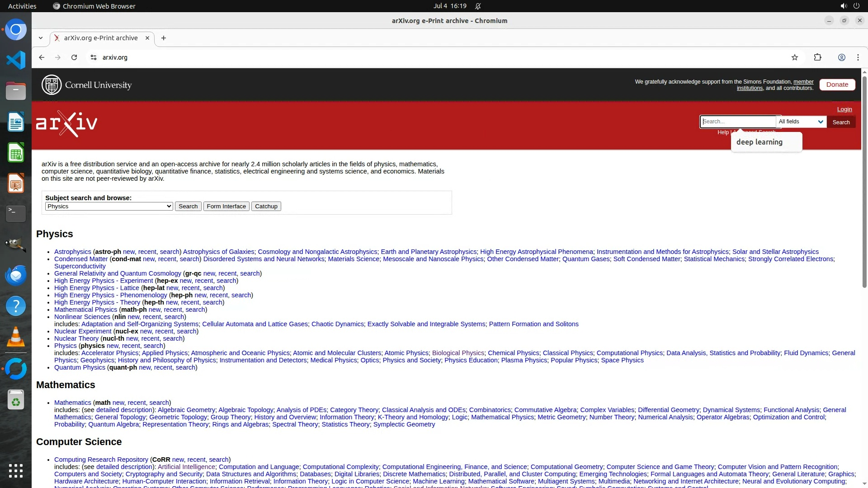Click the Form Interface button
This screenshot has width=868, height=488.
tap(226, 206)
